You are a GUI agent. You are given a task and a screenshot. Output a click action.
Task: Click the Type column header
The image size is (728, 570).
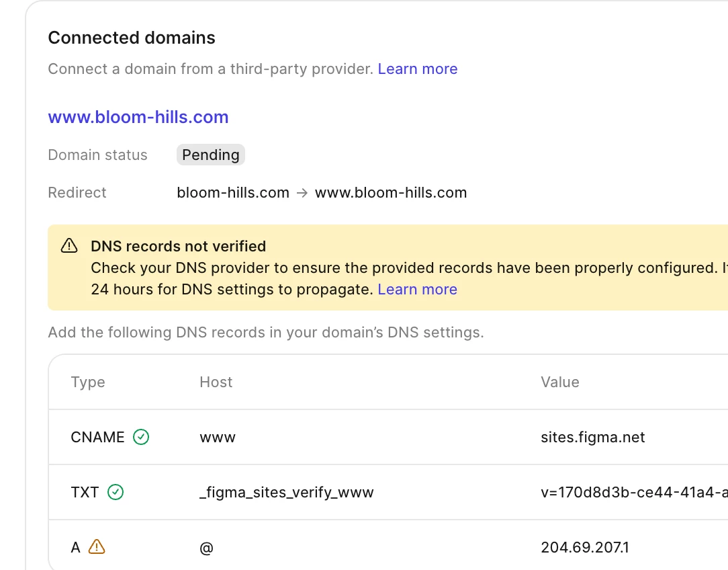88,382
